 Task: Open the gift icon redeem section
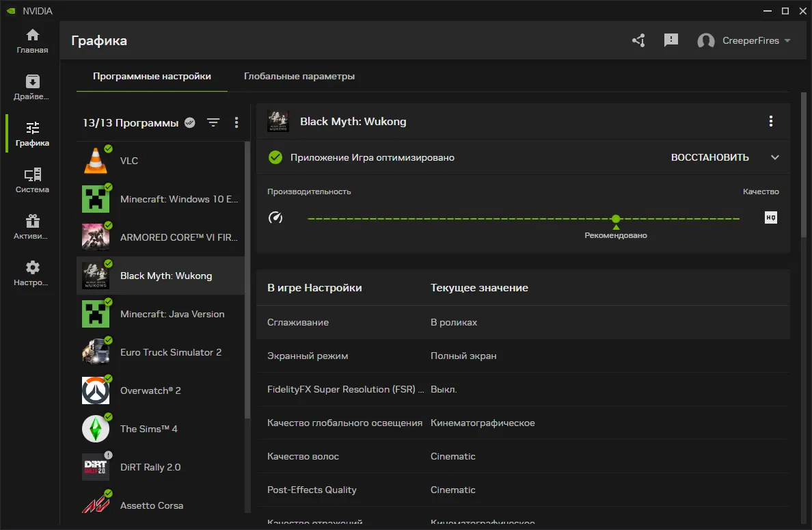(32, 227)
